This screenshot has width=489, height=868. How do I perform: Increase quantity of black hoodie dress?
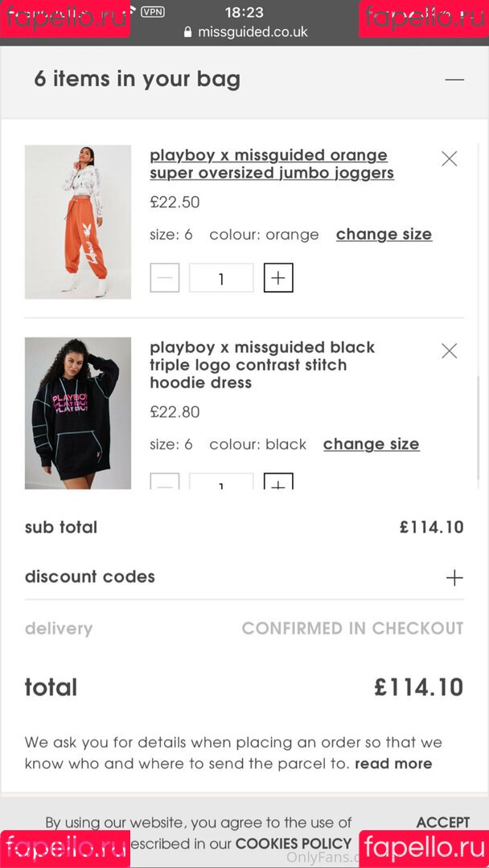click(x=278, y=484)
